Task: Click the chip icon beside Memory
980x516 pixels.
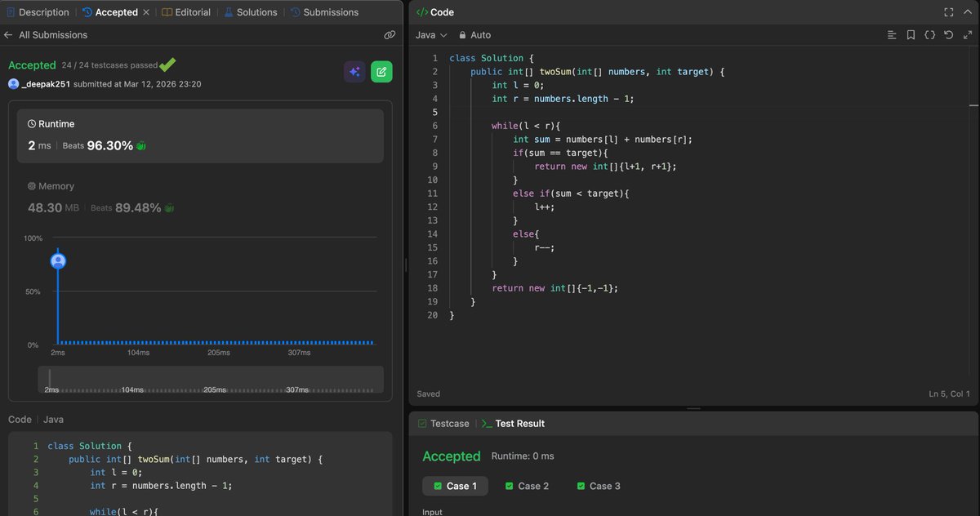Action: pyautogui.click(x=32, y=186)
